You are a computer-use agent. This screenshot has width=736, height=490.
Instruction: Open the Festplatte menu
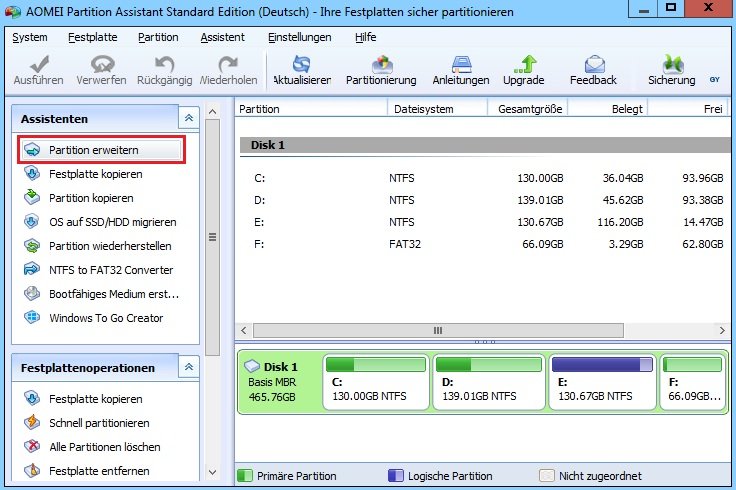(92, 37)
